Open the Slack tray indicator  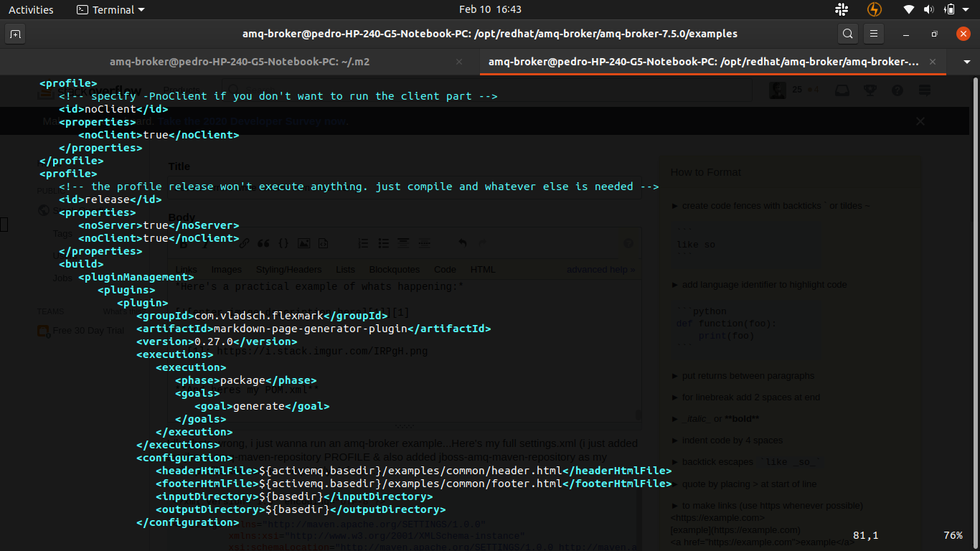click(842, 9)
